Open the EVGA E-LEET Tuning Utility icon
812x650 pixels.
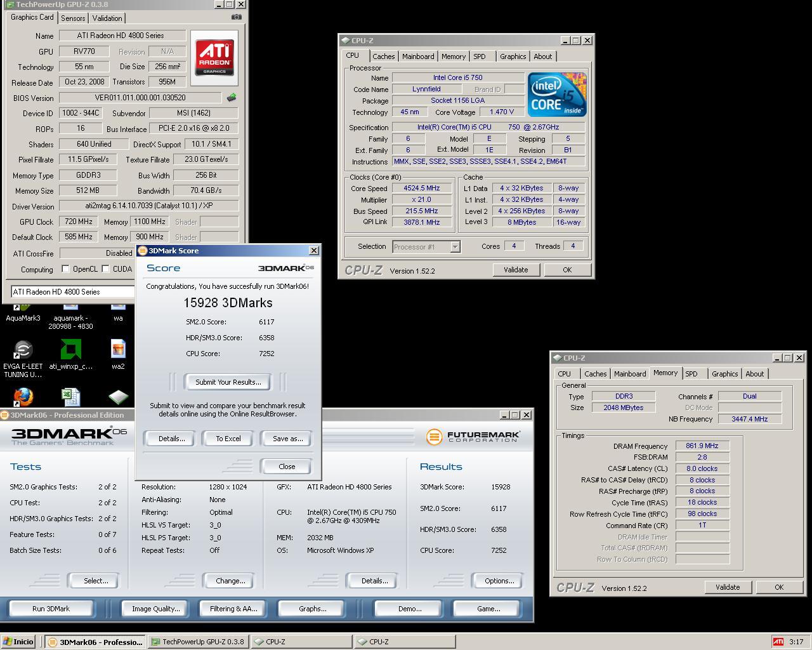tap(23, 359)
